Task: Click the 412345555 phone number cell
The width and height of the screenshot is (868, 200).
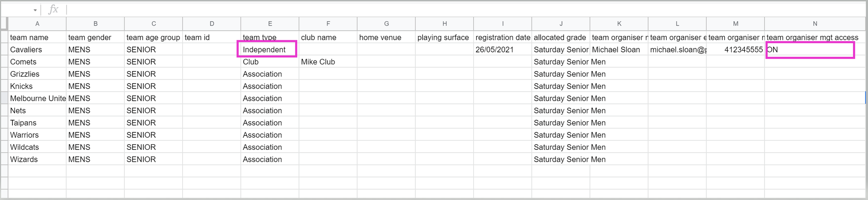Action: click(x=735, y=49)
